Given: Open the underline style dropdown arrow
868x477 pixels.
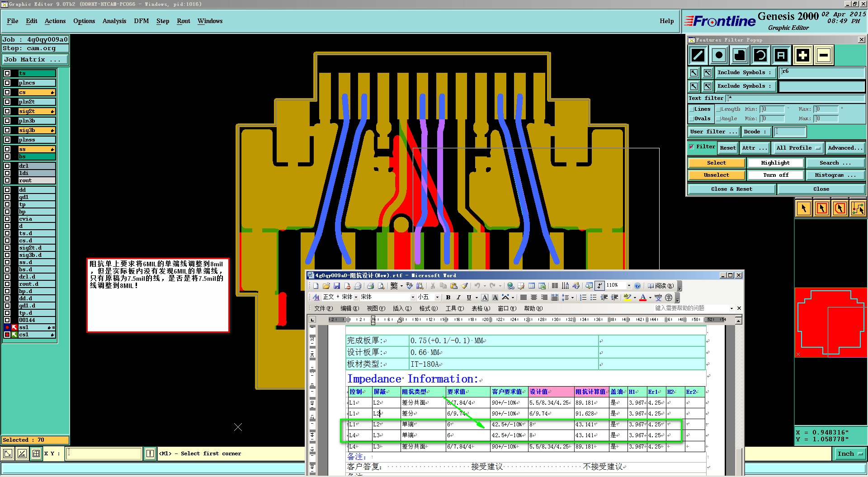Looking at the screenshot, I should click(476, 298).
